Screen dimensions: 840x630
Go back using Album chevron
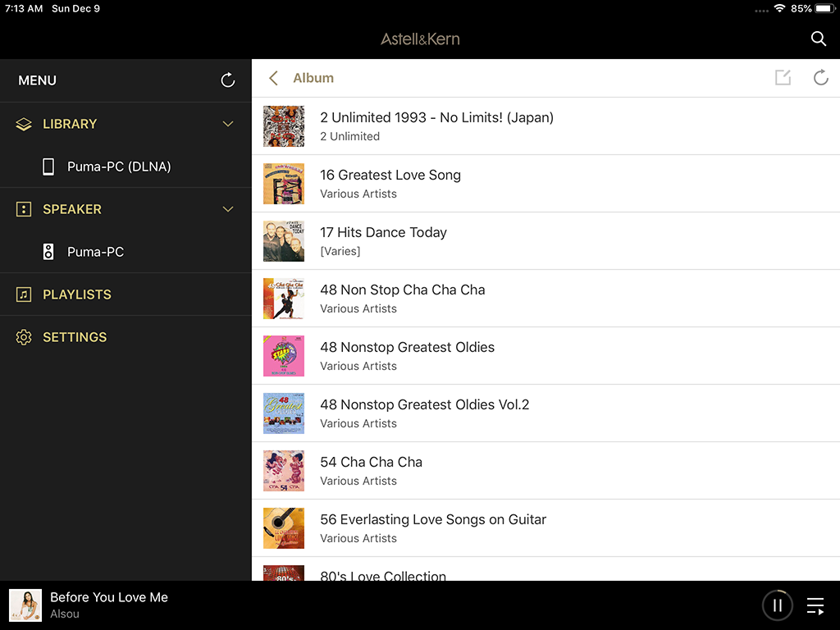click(x=273, y=78)
